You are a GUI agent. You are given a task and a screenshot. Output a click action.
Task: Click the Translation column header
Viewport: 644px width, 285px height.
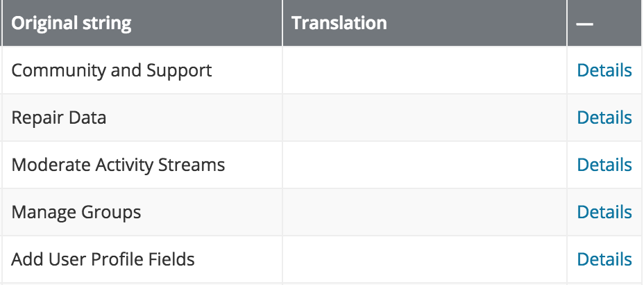tap(339, 23)
